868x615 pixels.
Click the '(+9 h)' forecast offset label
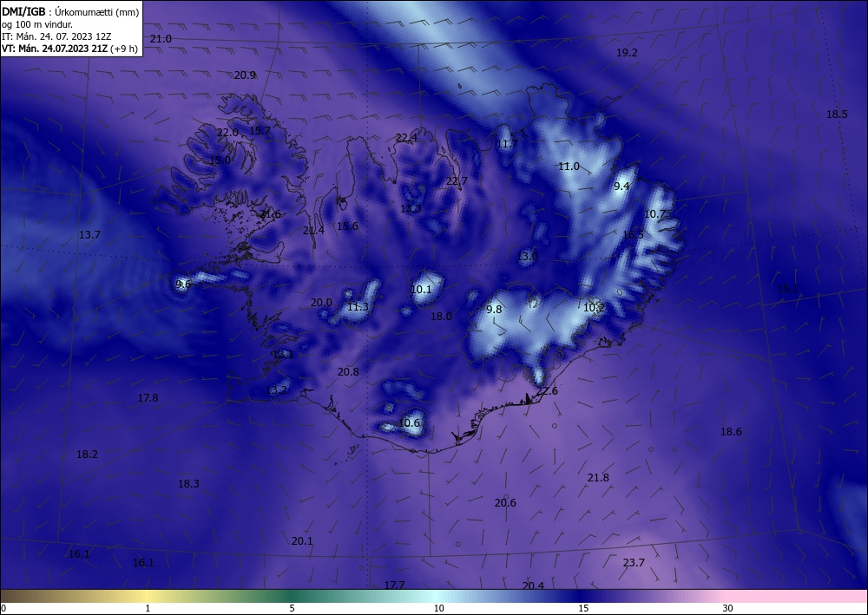click(124, 49)
